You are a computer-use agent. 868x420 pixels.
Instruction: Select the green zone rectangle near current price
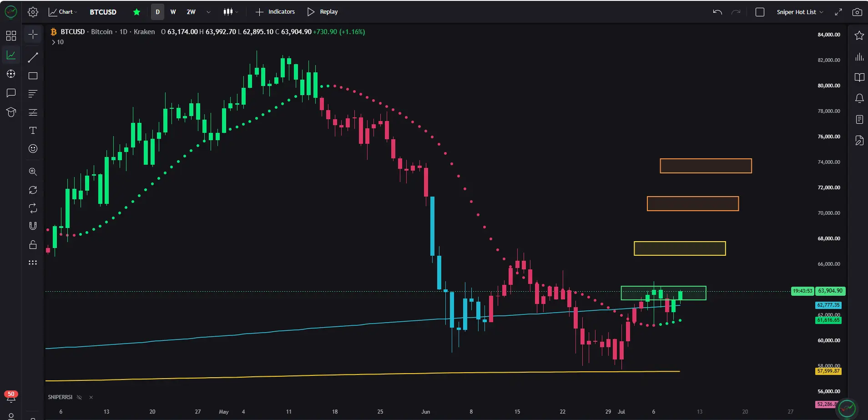pyautogui.click(x=663, y=293)
